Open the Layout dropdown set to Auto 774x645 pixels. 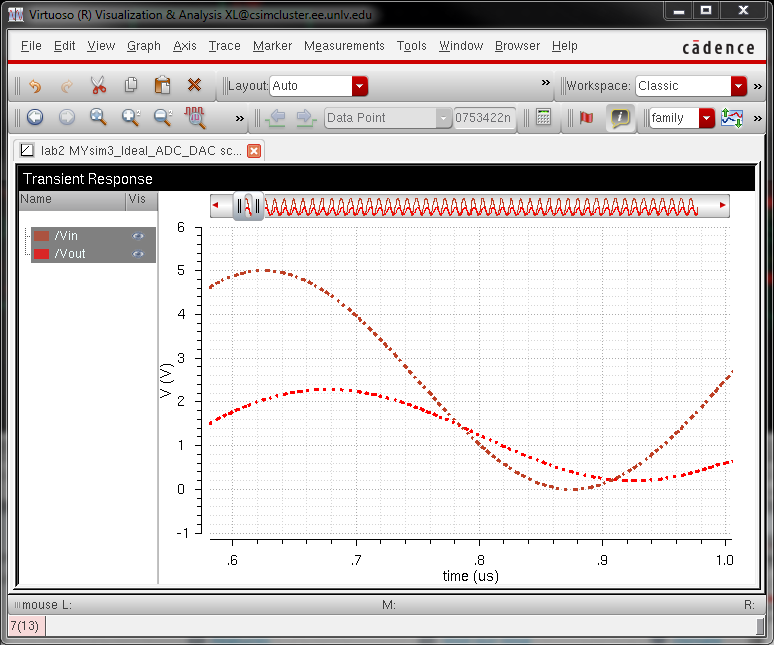pyautogui.click(x=360, y=86)
